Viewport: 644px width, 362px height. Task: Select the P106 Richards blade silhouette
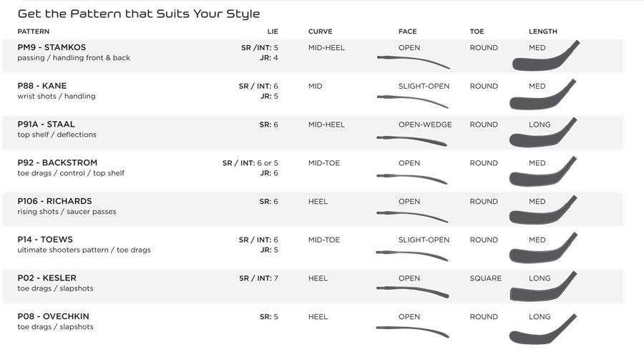click(x=542, y=210)
